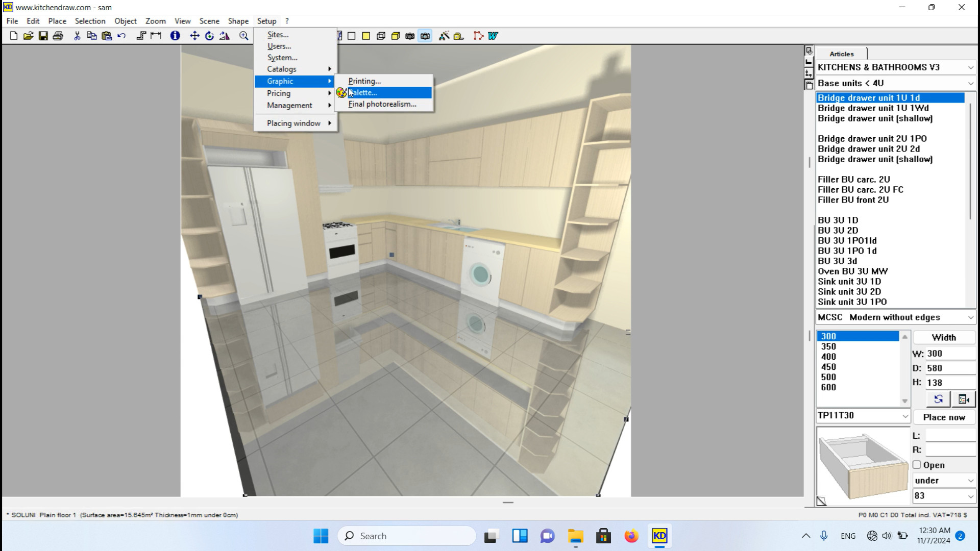Click the Width button
The height and width of the screenshot is (551, 980).
coord(943,337)
